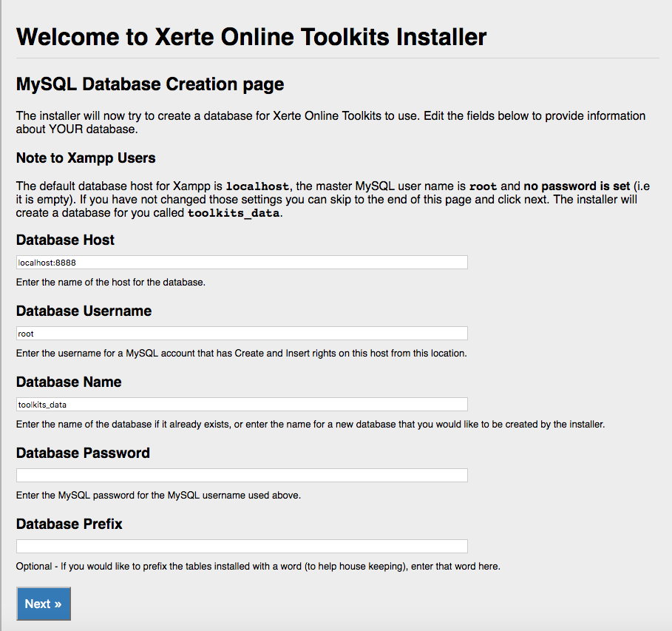Click the bold 'no password is set' phrase

pyautogui.click(x=577, y=186)
